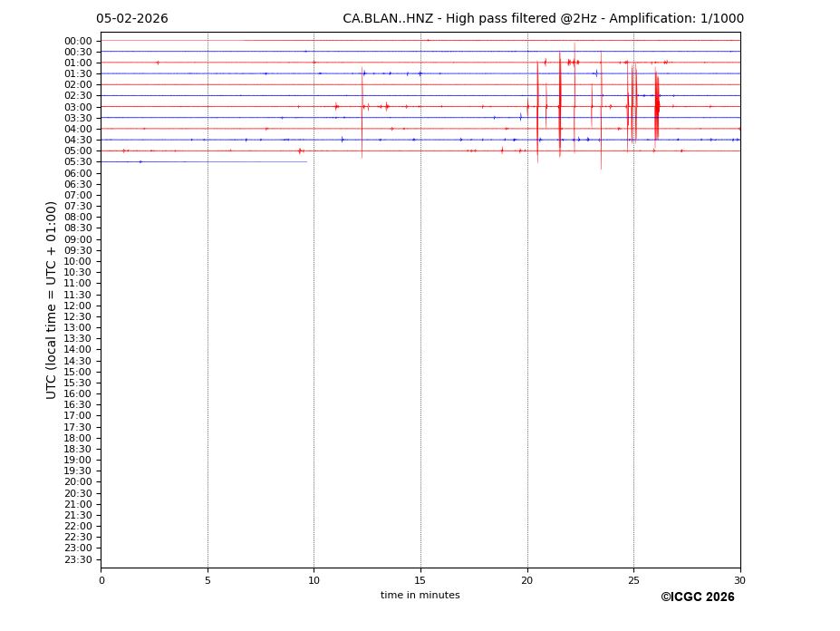
Task: Click the date label 05-02-2026
Action: [x=132, y=19]
